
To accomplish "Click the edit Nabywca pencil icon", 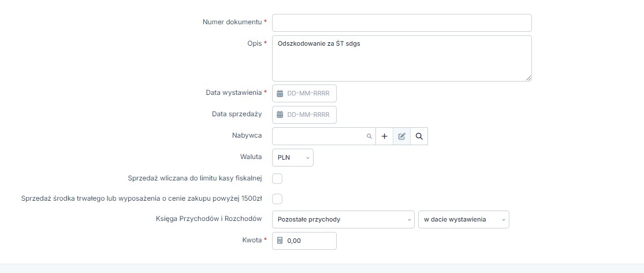I will pos(402,136).
